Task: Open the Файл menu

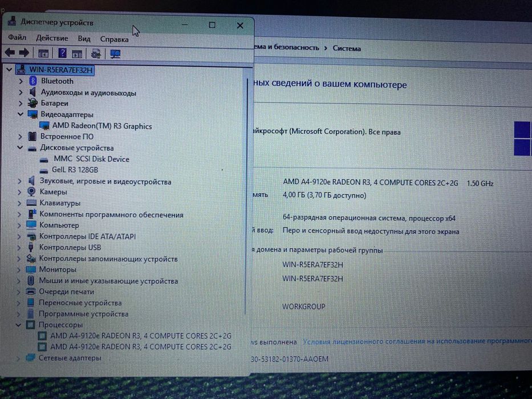Action: click(17, 37)
